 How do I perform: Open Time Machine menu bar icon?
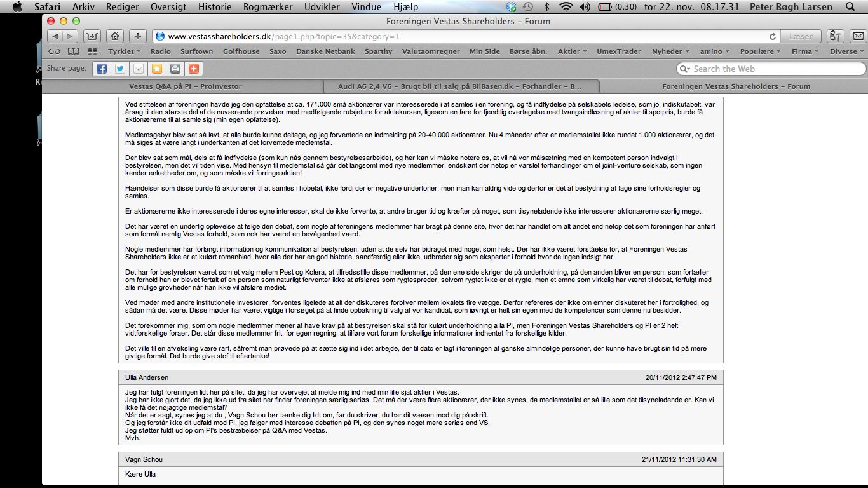click(x=528, y=7)
